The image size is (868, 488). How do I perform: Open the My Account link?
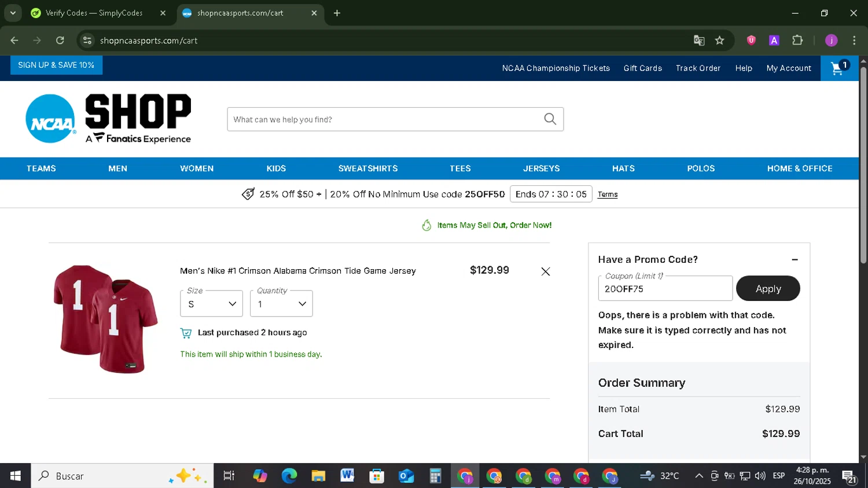coord(789,68)
